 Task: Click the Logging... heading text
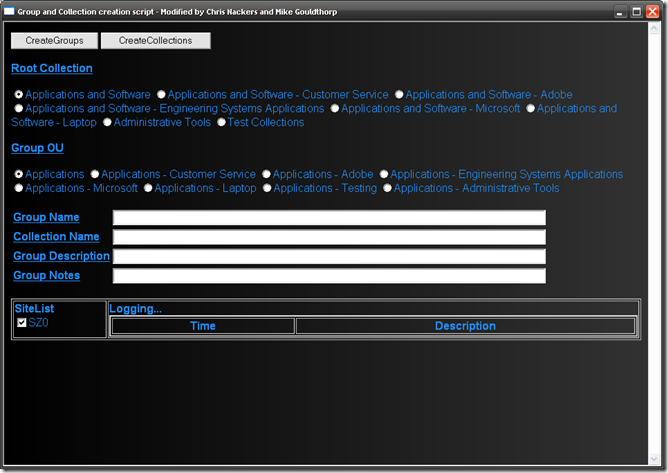click(x=135, y=309)
